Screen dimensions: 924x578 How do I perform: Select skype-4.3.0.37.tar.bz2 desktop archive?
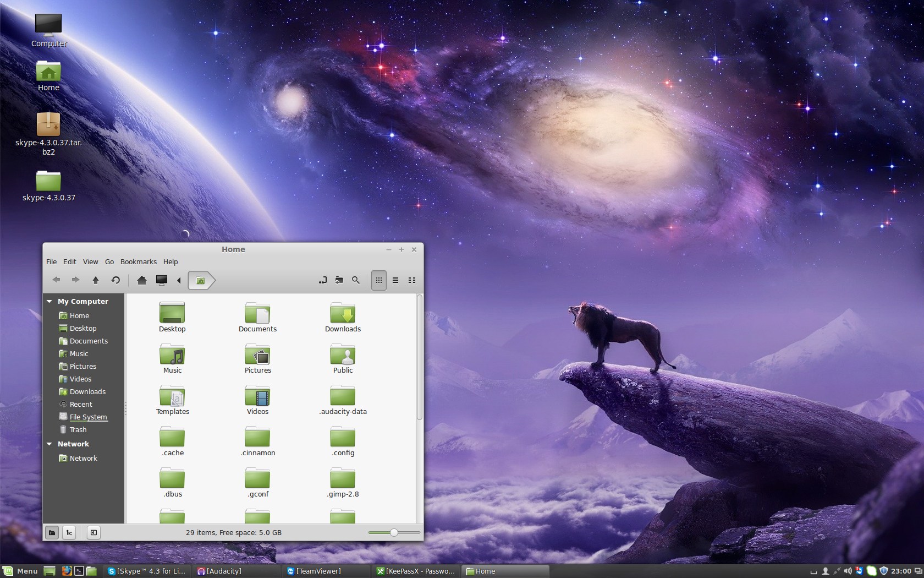pos(48,134)
